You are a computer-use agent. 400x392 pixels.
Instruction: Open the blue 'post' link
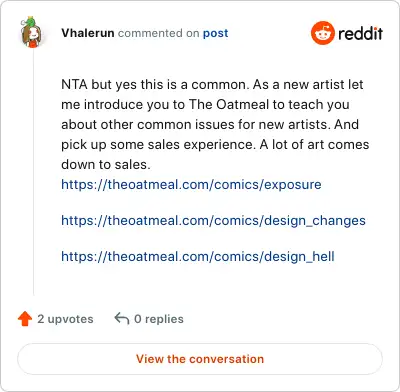216,33
